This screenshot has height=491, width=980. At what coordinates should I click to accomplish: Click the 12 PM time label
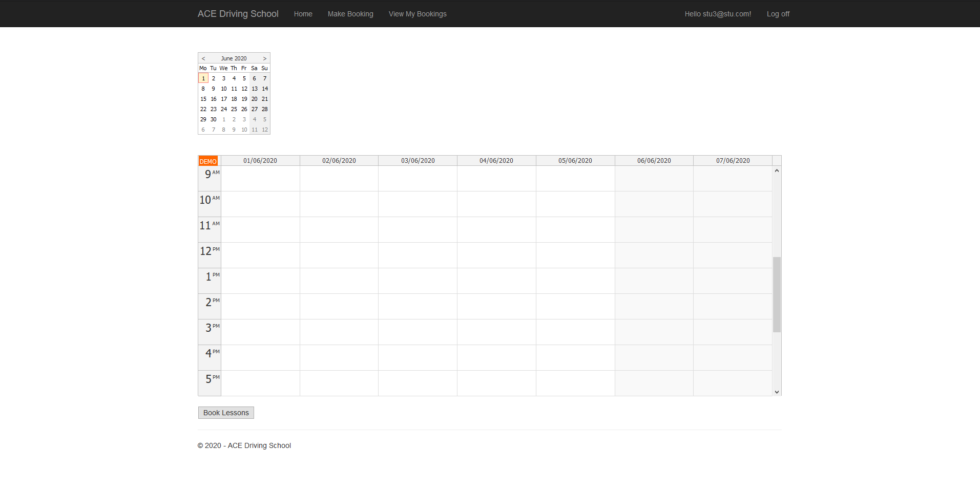210,255
